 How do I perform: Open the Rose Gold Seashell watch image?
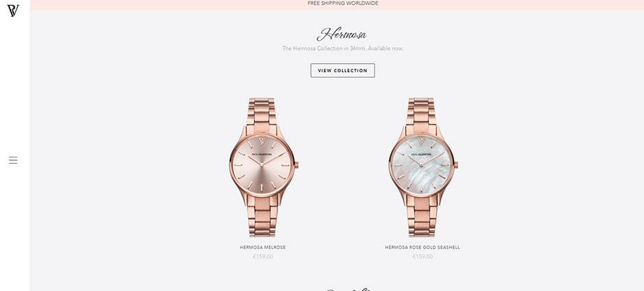click(x=423, y=167)
